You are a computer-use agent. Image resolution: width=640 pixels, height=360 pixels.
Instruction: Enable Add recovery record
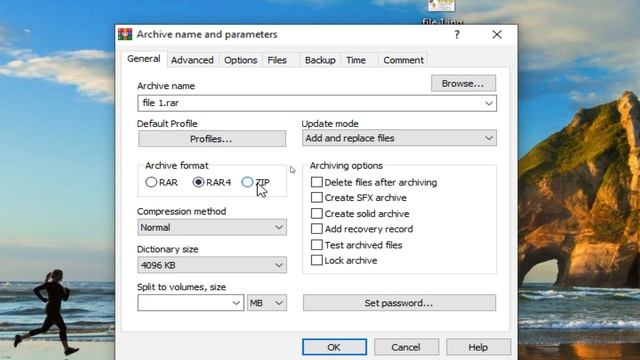click(317, 229)
